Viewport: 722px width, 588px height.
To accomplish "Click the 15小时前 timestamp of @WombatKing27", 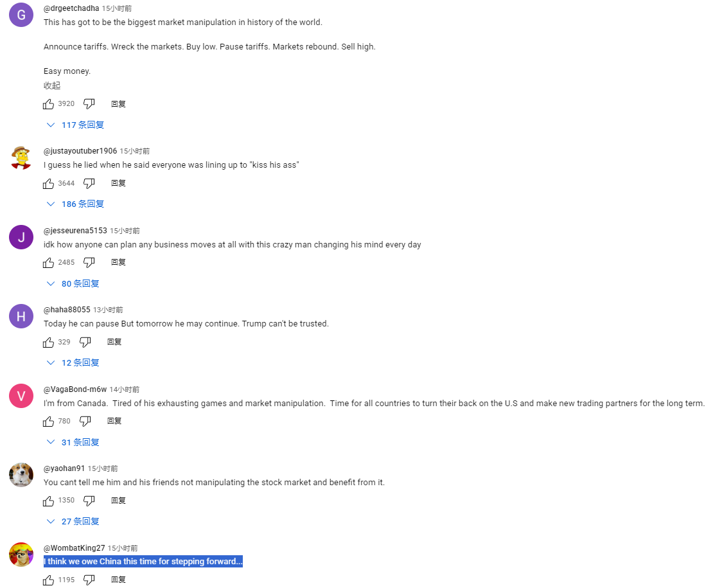I will [123, 548].
